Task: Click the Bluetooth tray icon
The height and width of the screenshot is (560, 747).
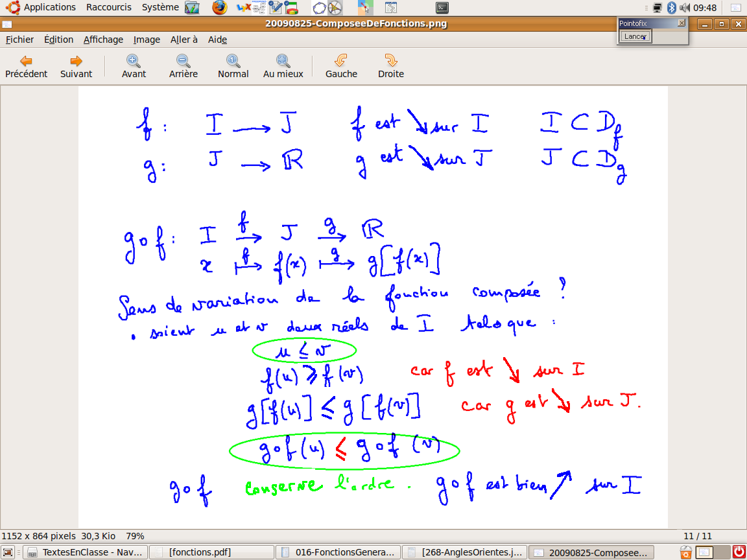Action: (672, 8)
